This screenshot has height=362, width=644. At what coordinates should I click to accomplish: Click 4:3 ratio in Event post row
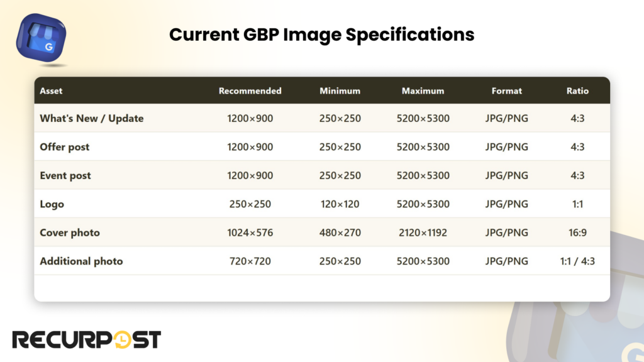(x=577, y=175)
